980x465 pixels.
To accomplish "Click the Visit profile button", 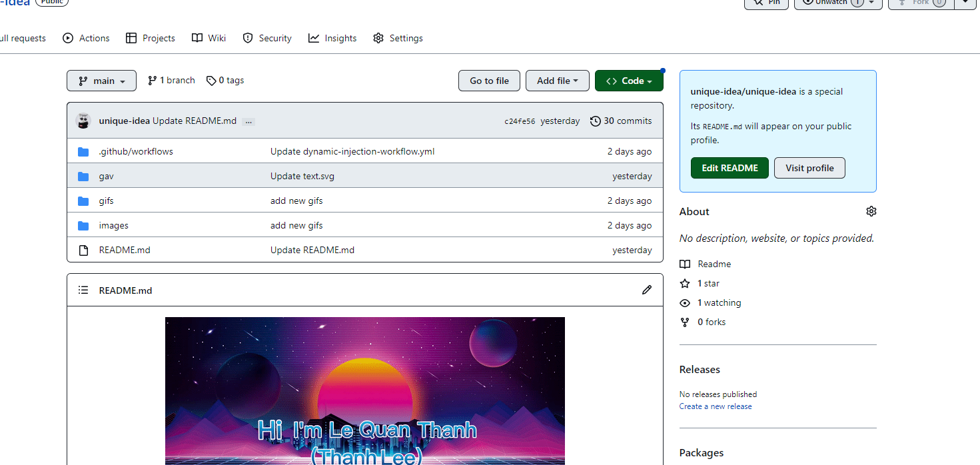I will 809,168.
